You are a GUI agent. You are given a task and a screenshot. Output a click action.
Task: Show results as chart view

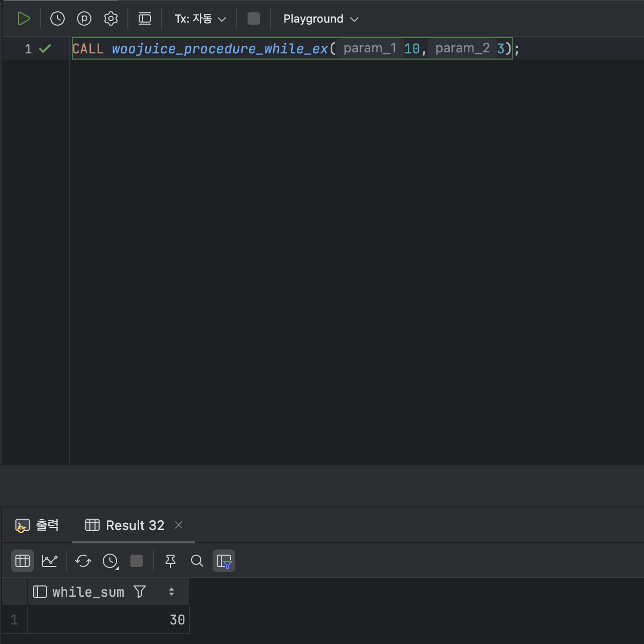50,561
